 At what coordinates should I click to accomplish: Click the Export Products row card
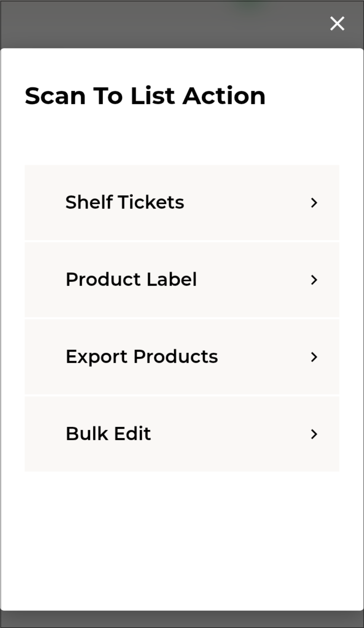[261, 357]
